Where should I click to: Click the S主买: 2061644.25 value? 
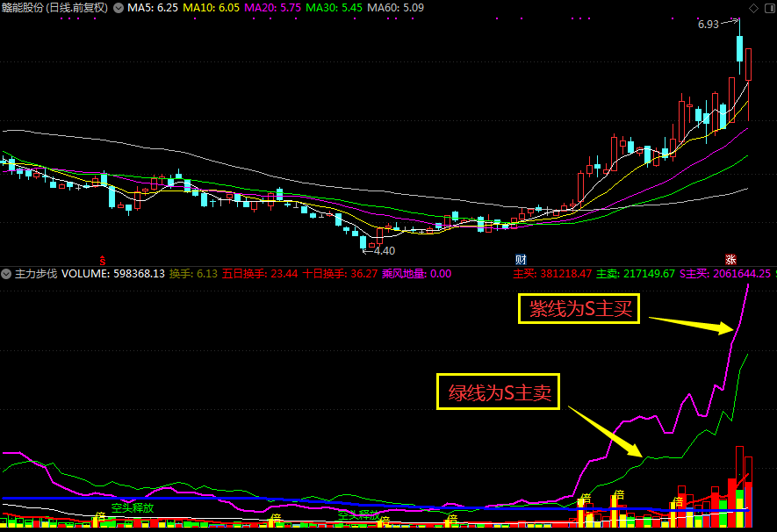click(x=725, y=274)
